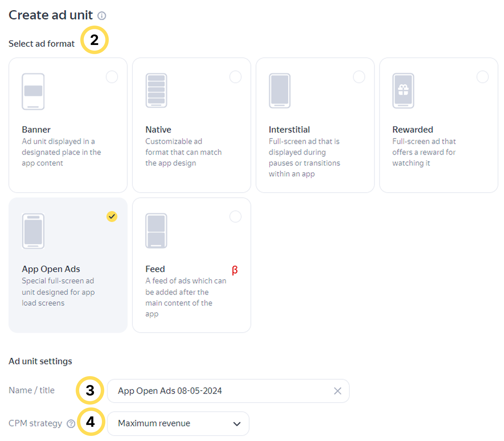Select the Native radio button
The height and width of the screenshot is (441, 504).
(235, 77)
